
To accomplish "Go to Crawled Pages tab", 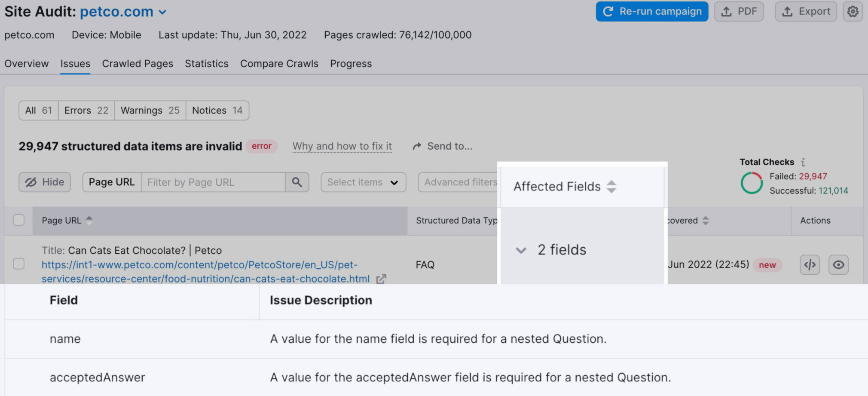I will pyautogui.click(x=138, y=64).
